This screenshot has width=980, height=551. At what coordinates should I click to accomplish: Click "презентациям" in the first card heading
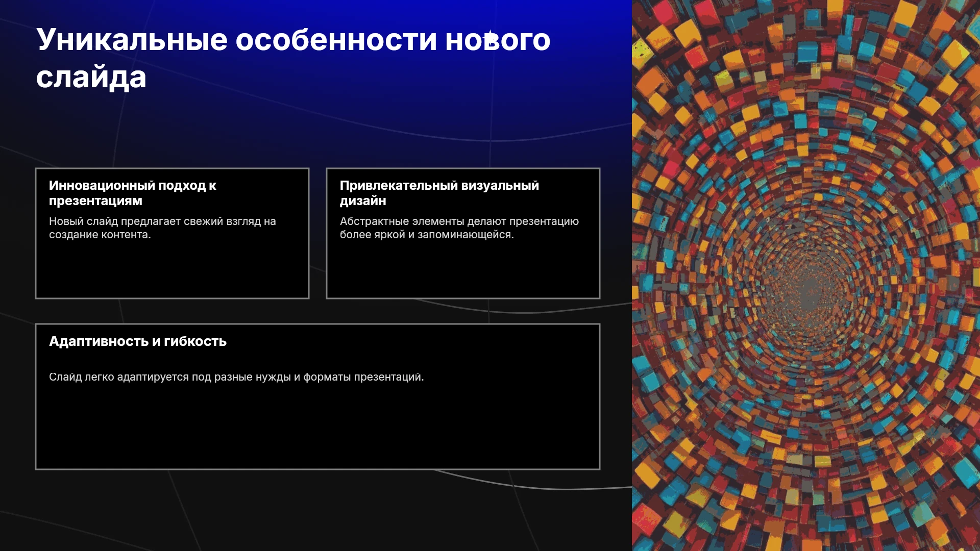click(x=95, y=201)
